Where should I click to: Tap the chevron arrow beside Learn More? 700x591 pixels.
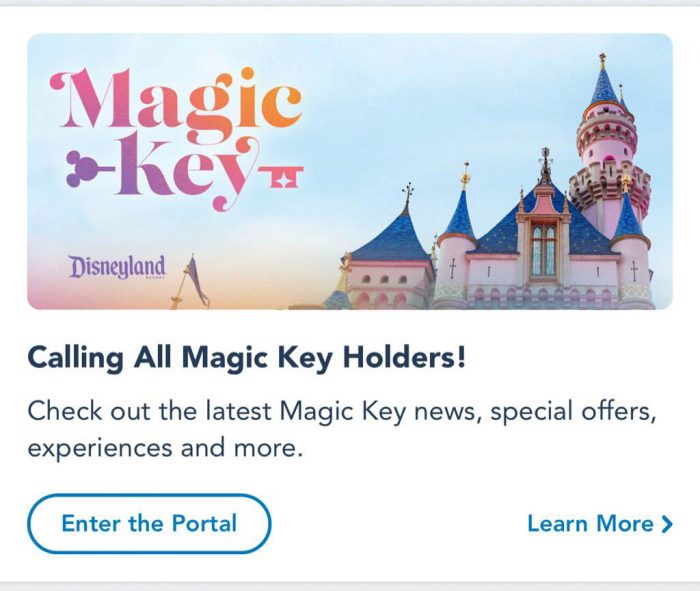coord(667,524)
